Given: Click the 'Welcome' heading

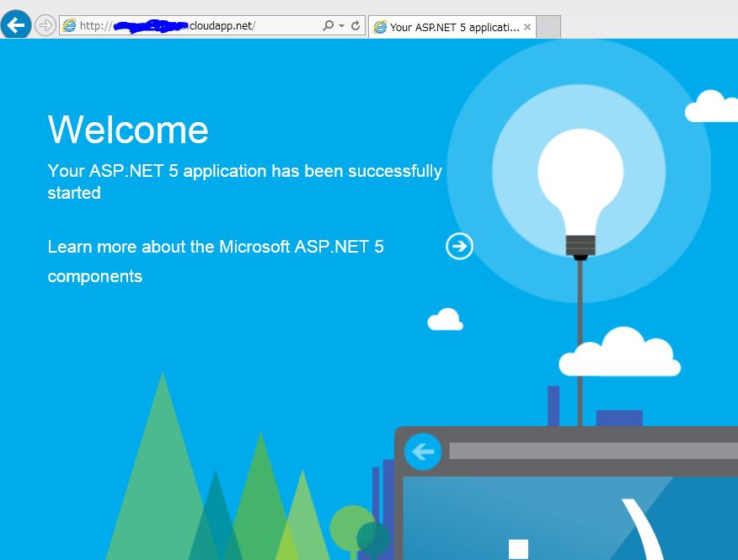Looking at the screenshot, I should (128, 130).
